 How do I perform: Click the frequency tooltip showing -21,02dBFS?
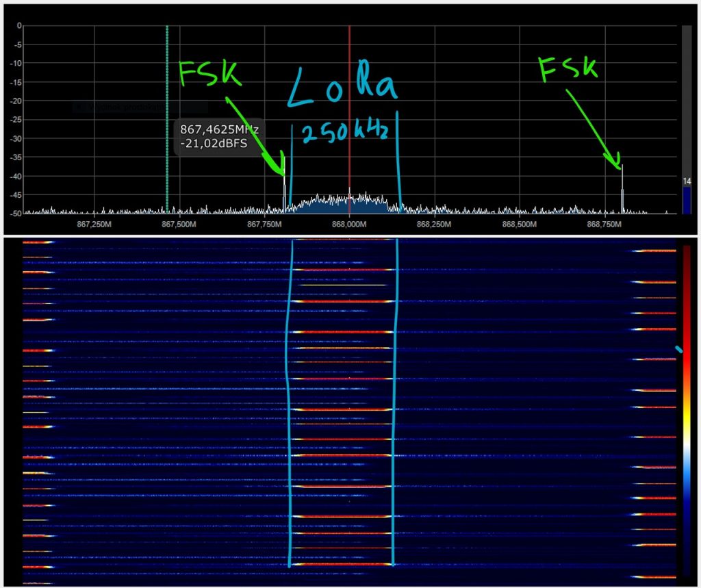tap(219, 134)
